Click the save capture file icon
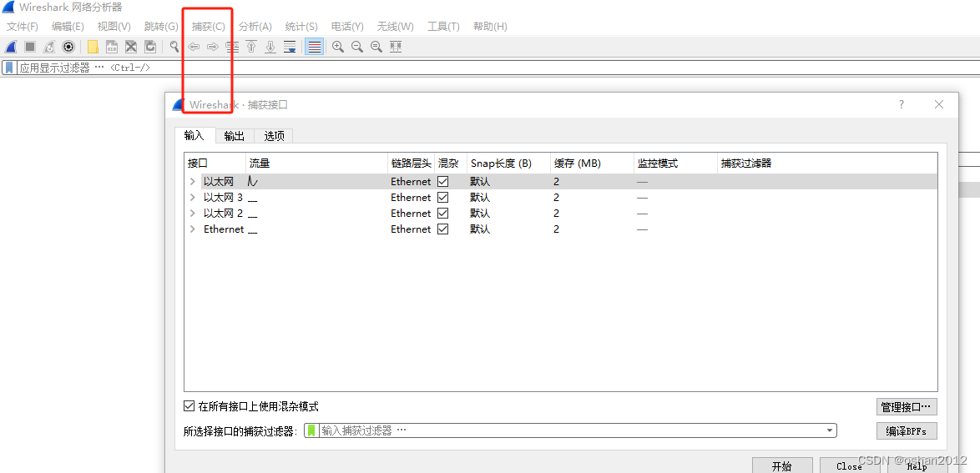 pyautogui.click(x=112, y=47)
